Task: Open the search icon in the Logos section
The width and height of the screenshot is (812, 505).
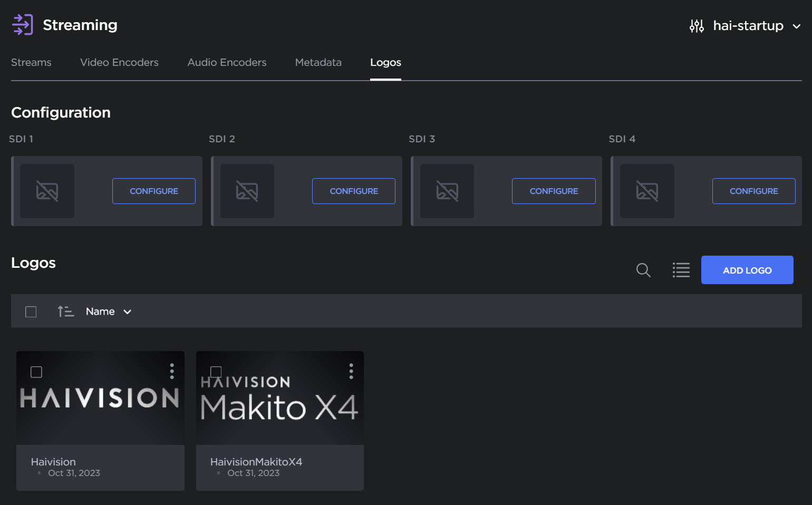Action: tap(643, 269)
